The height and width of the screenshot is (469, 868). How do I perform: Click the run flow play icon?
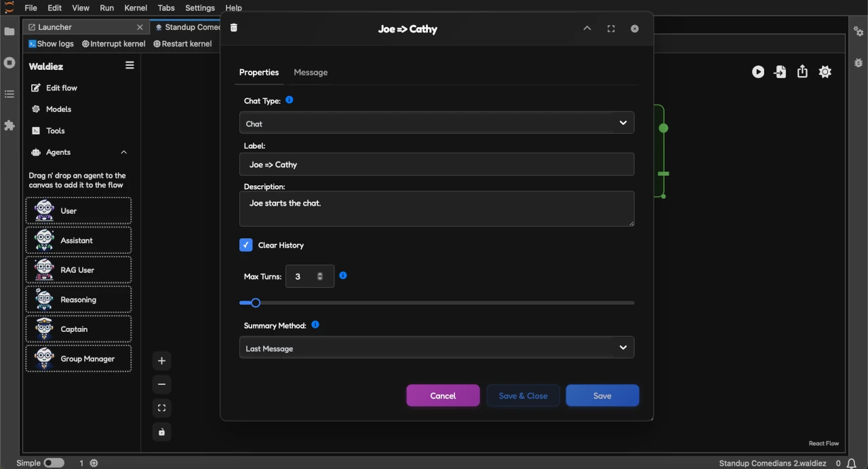point(758,72)
